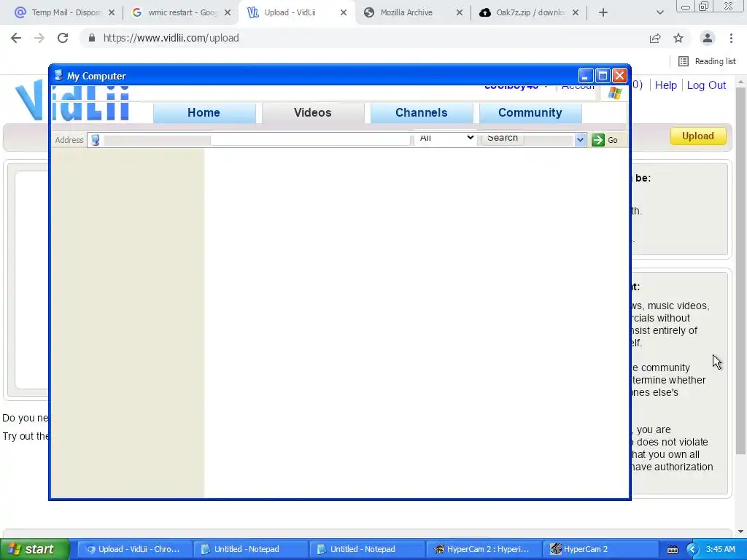Bookmark this page with the star icon
The image size is (747, 560).
point(678,38)
